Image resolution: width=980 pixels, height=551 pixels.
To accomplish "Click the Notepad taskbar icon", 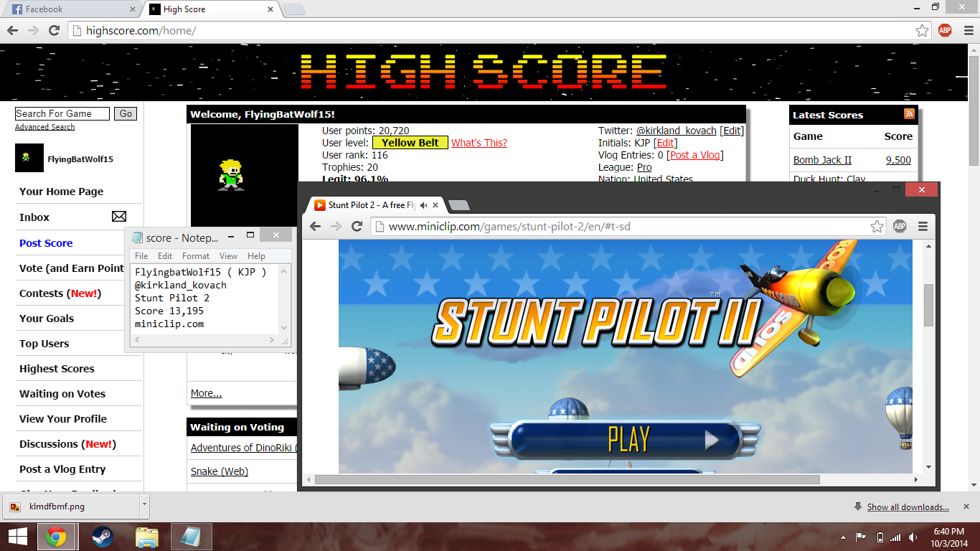I will tap(191, 537).
